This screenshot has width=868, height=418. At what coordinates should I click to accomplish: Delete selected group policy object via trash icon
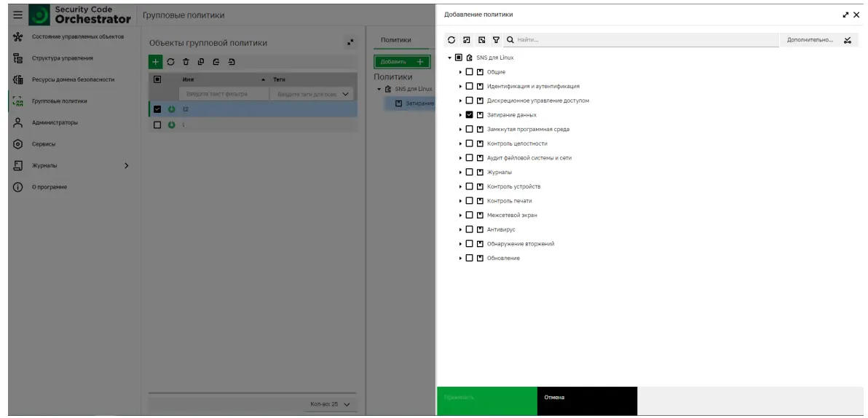186,62
